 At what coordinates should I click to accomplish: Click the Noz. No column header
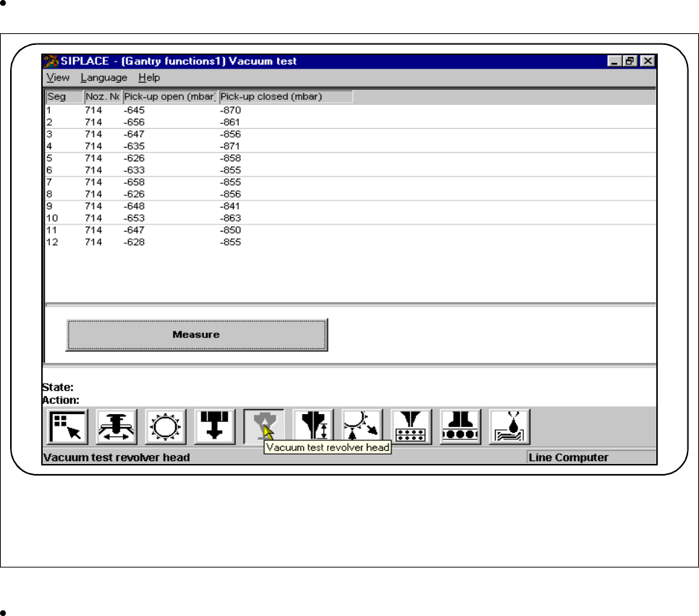tap(103, 97)
